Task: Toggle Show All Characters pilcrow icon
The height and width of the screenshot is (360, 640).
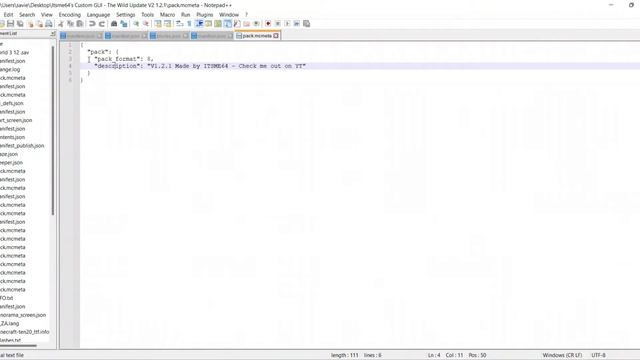Action: tap(189, 24)
